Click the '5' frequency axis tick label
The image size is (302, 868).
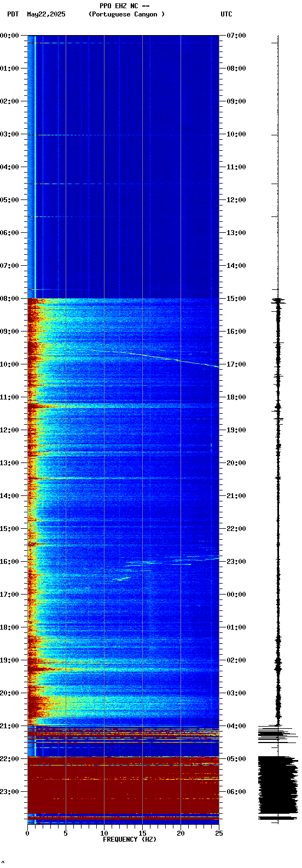[x=66, y=833]
